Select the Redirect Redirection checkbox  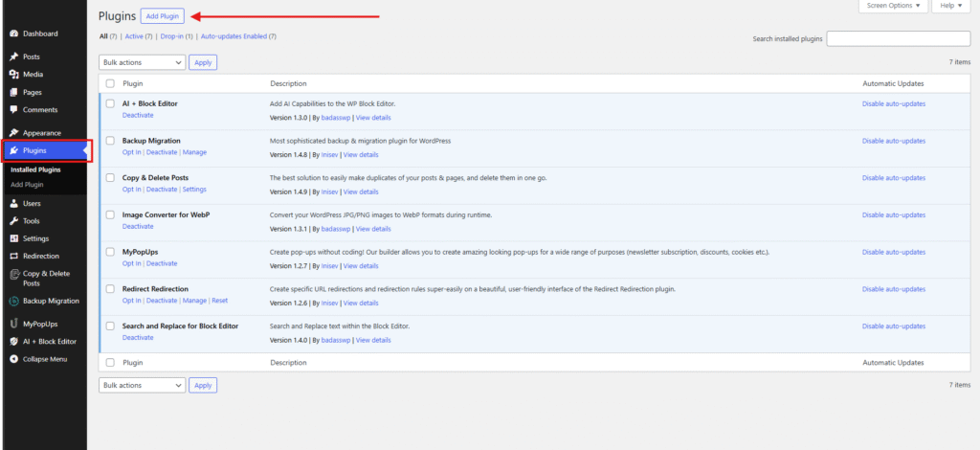tap(110, 289)
